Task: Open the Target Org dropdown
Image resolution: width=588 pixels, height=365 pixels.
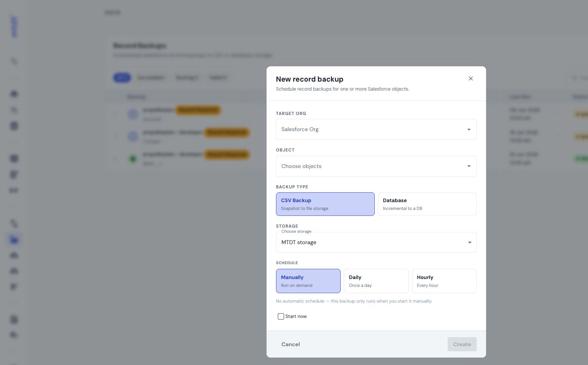Action: 376,129
